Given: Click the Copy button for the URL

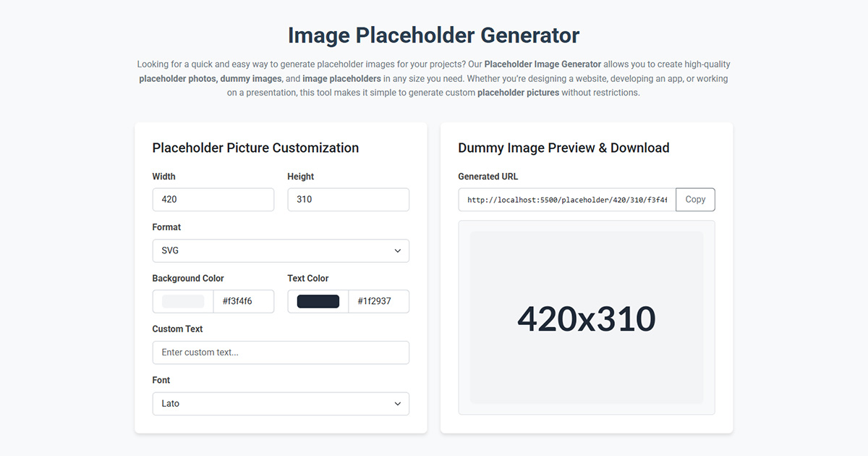Looking at the screenshot, I should (694, 199).
